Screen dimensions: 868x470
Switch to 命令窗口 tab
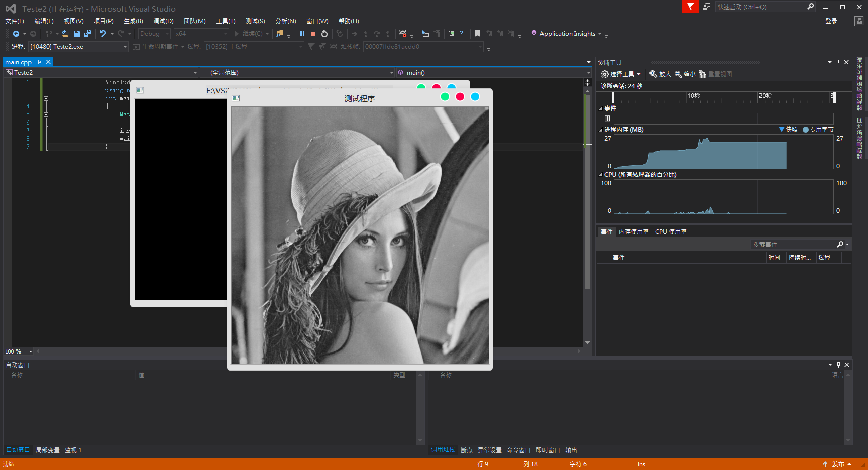click(519, 450)
